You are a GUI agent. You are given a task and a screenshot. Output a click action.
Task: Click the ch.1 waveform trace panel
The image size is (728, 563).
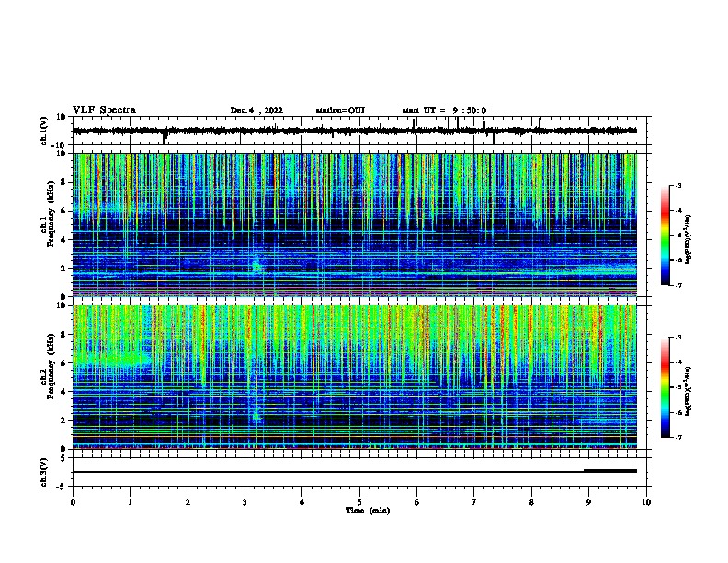[x=361, y=131]
